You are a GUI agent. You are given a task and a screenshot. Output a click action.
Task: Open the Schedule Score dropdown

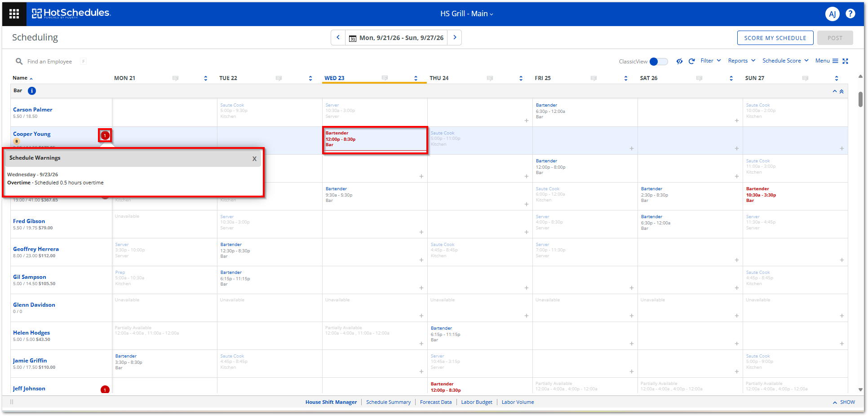785,61
